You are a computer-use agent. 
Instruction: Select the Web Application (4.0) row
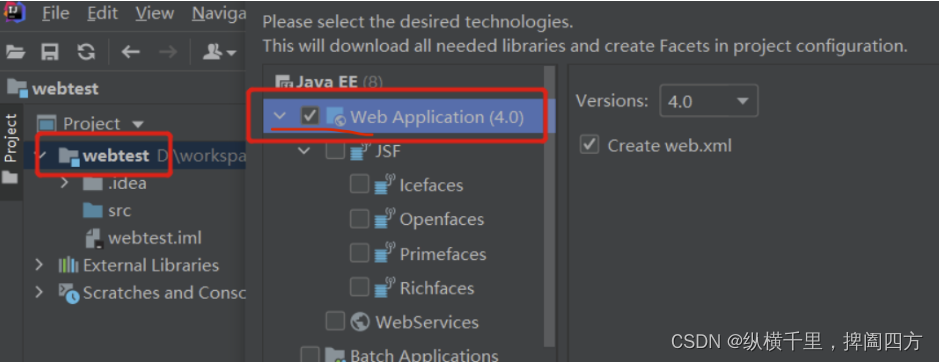tap(410, 116)
